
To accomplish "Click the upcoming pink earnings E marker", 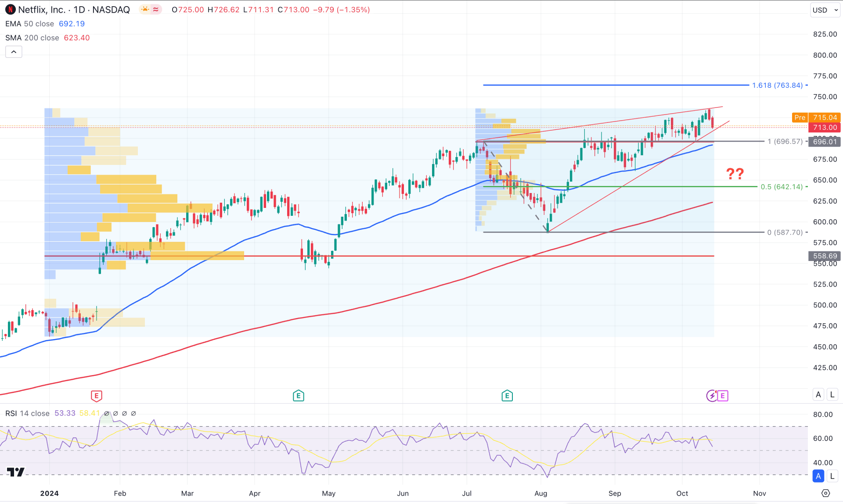I will (x=723, y=396).
